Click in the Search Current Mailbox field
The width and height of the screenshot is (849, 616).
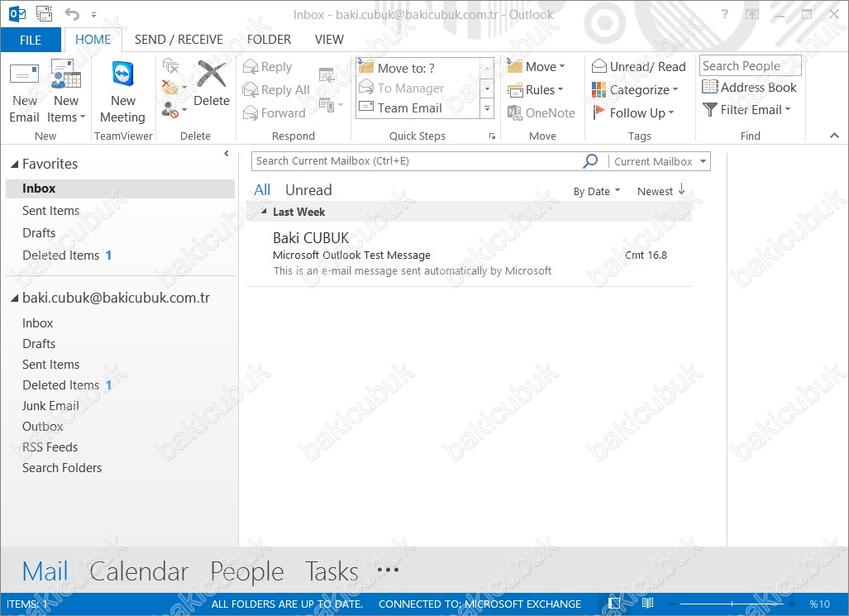click(x=417, y=161)
